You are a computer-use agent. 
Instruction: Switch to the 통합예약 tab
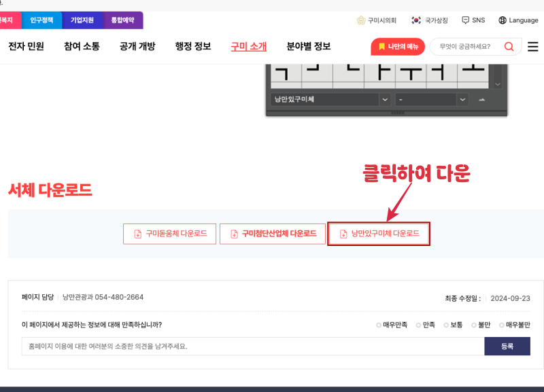click(123, 20)
